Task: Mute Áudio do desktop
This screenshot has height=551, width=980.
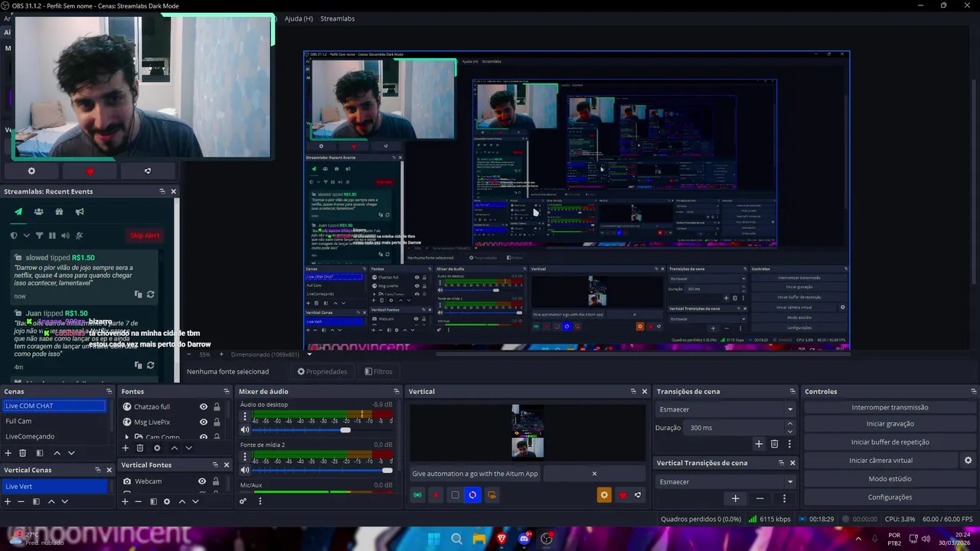Action: point(245,430)
